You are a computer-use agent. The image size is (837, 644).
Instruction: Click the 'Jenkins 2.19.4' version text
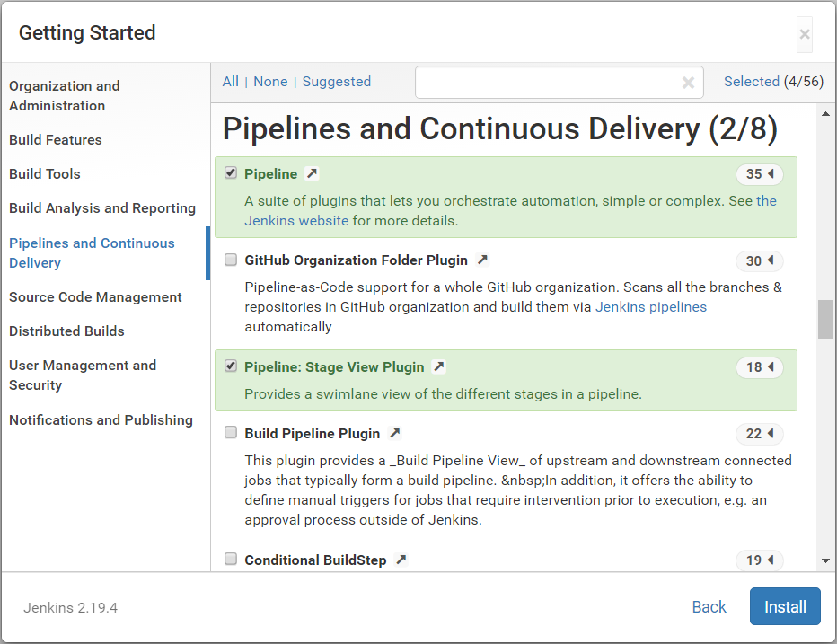(x=70, y=608)
